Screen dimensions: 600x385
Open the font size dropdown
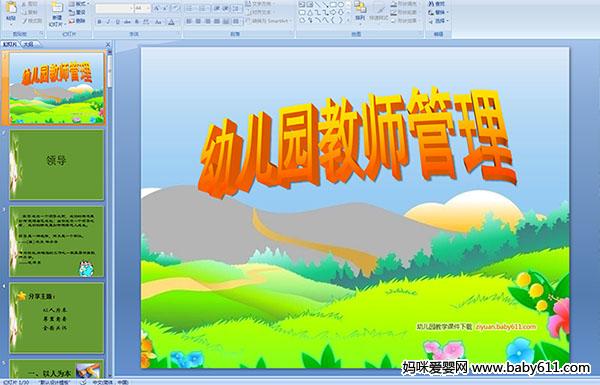pyautogui.click(x=148, y=8)
